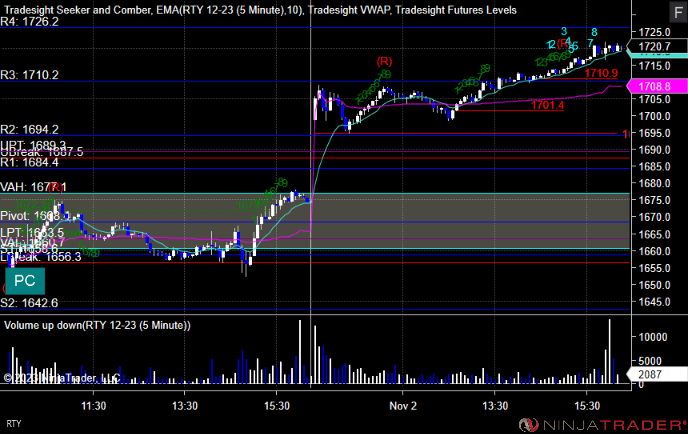
Task: Click the teal PC button
Action: pos(25,281)
